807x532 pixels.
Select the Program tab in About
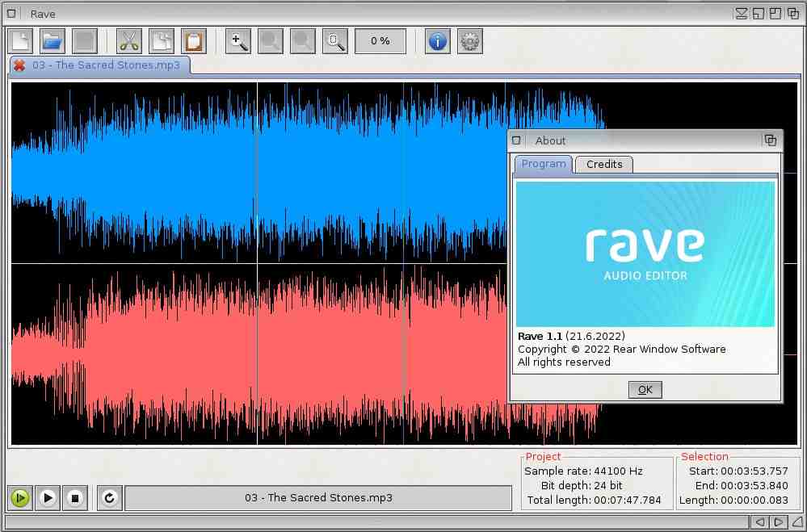544,164
